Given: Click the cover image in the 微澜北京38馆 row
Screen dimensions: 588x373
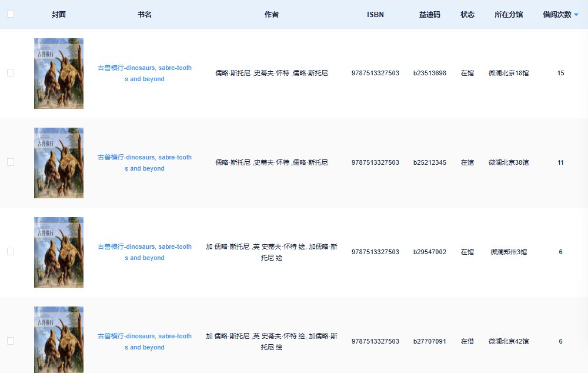Looking at the screenshot, I should [59, 163].
